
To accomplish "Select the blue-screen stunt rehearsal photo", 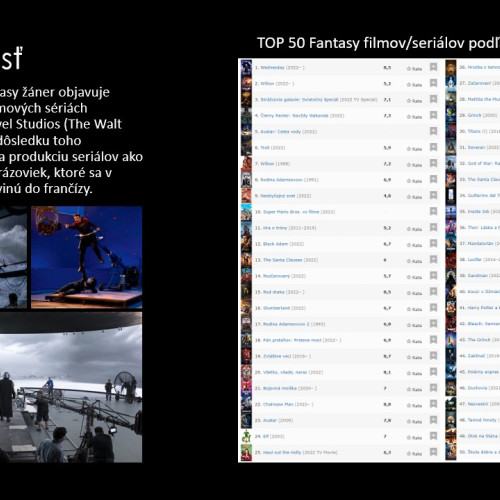I will coord(87,257).
